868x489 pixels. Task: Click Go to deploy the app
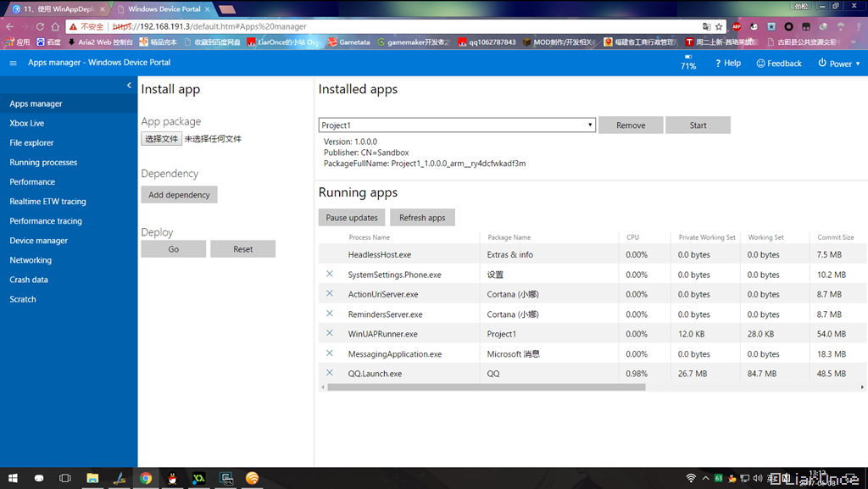(173, 249)
